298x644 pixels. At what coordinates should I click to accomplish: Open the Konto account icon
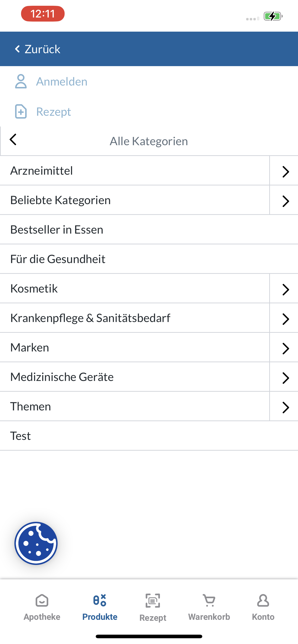tap(263, 600)
